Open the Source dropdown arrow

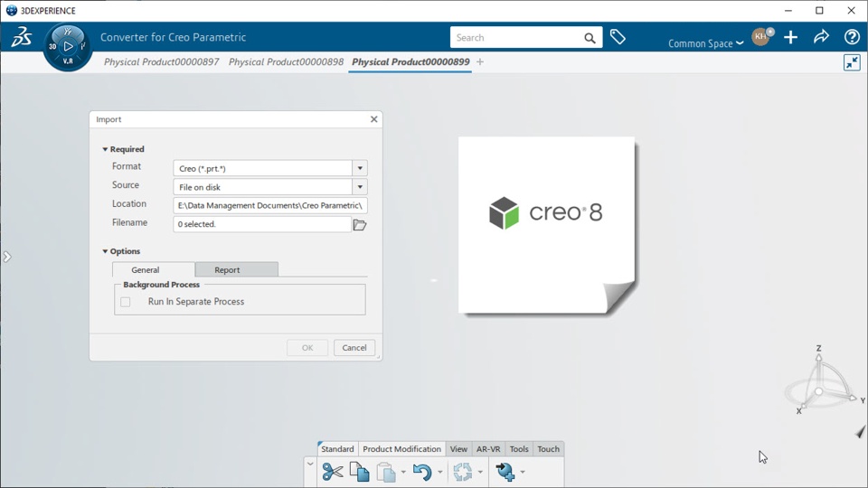(360, 187)
